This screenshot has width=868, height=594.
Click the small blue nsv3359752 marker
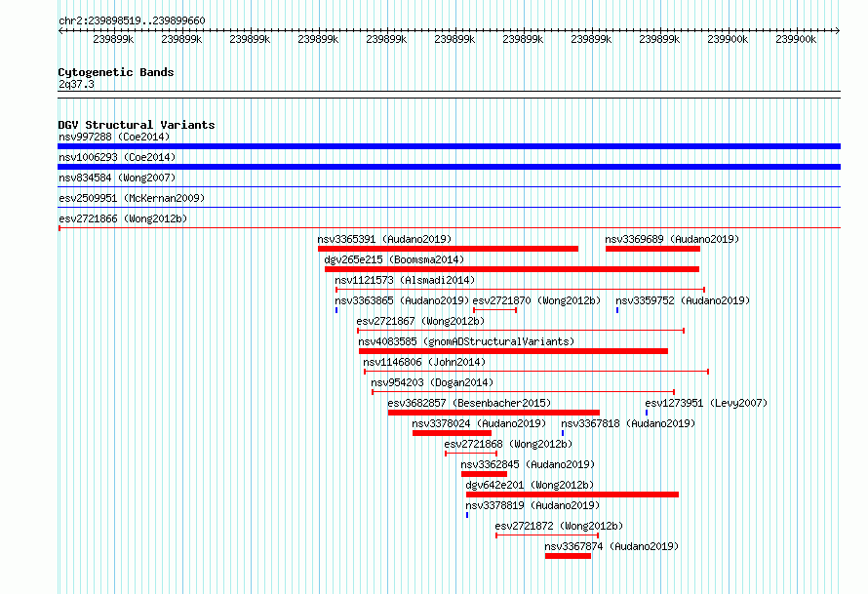click(617, 310)
